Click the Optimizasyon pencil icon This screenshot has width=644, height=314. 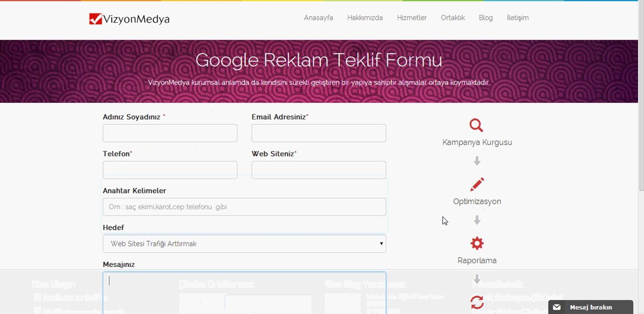tap(477, 184)
